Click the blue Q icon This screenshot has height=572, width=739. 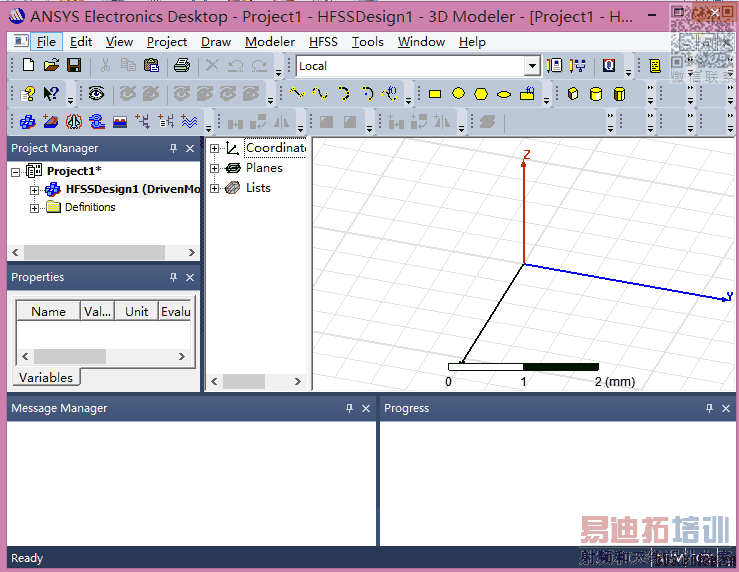[608, 65]
